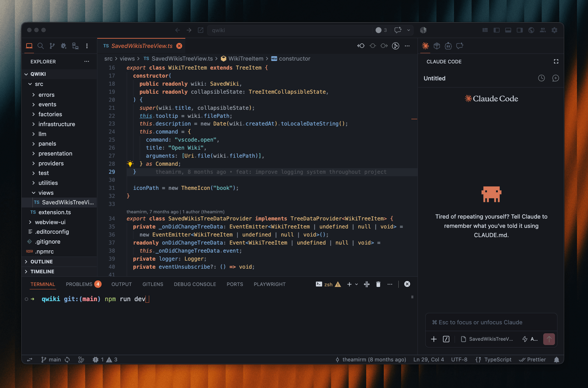Open the Explorer view icon
Screen dimensions: 588x388
29,46
